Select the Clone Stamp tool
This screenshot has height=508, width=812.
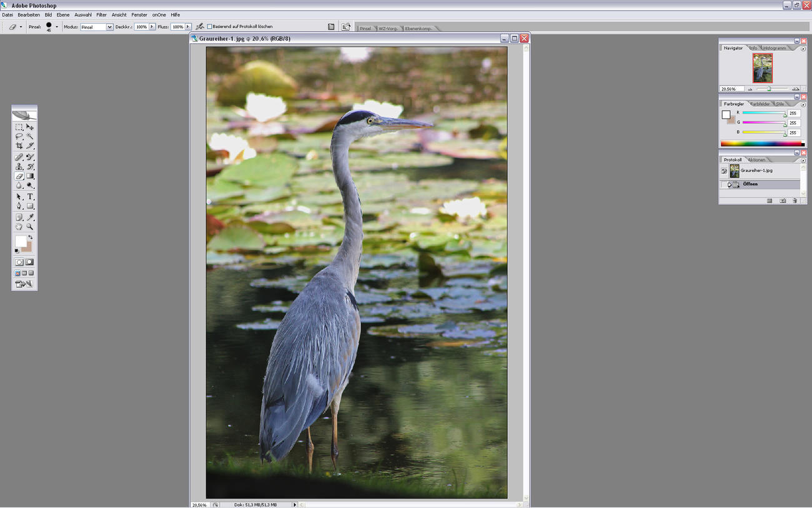tap(19, 166)
